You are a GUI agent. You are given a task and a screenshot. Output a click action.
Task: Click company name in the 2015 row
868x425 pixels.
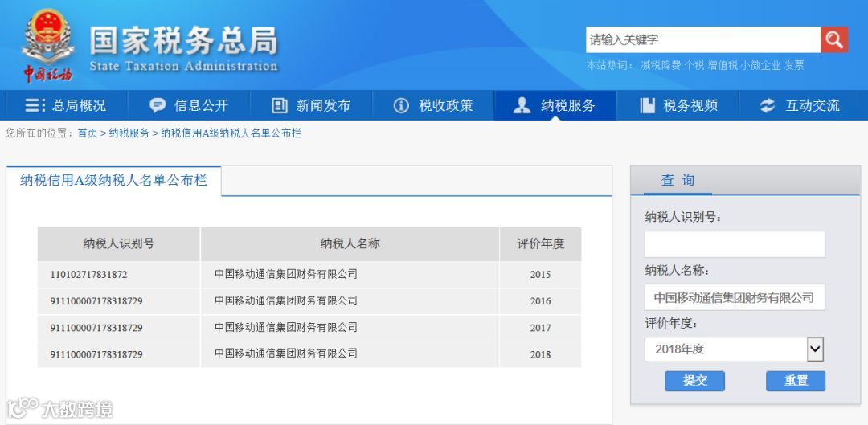pos(286,274)
